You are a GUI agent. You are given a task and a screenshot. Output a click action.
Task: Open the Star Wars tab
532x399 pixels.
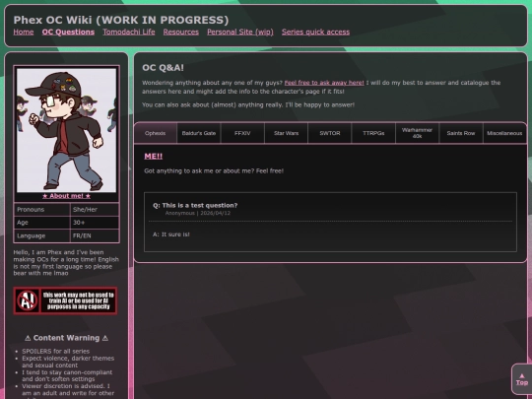287,133
